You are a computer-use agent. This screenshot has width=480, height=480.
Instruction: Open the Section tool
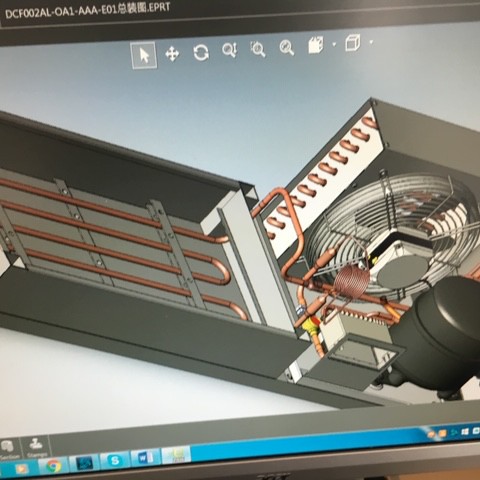tap(9, 449)
